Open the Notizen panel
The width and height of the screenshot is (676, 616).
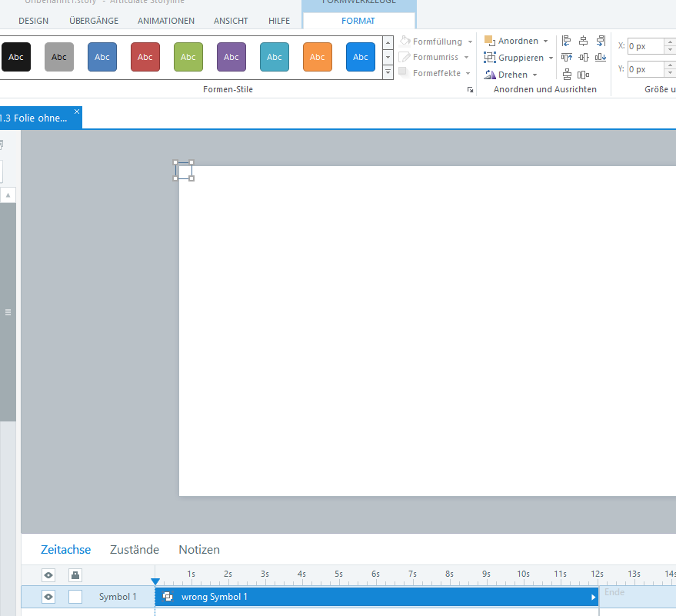[x=198, y=549]
